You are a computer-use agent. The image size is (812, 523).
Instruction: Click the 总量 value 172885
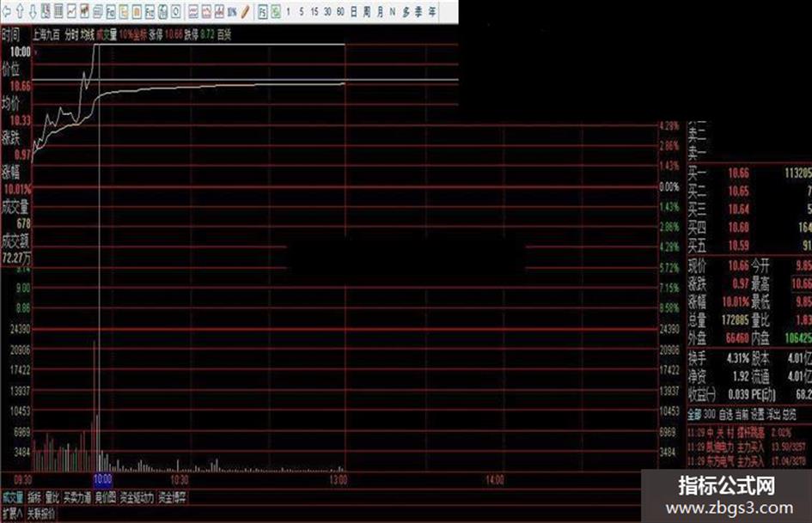[x=736, y=320]
